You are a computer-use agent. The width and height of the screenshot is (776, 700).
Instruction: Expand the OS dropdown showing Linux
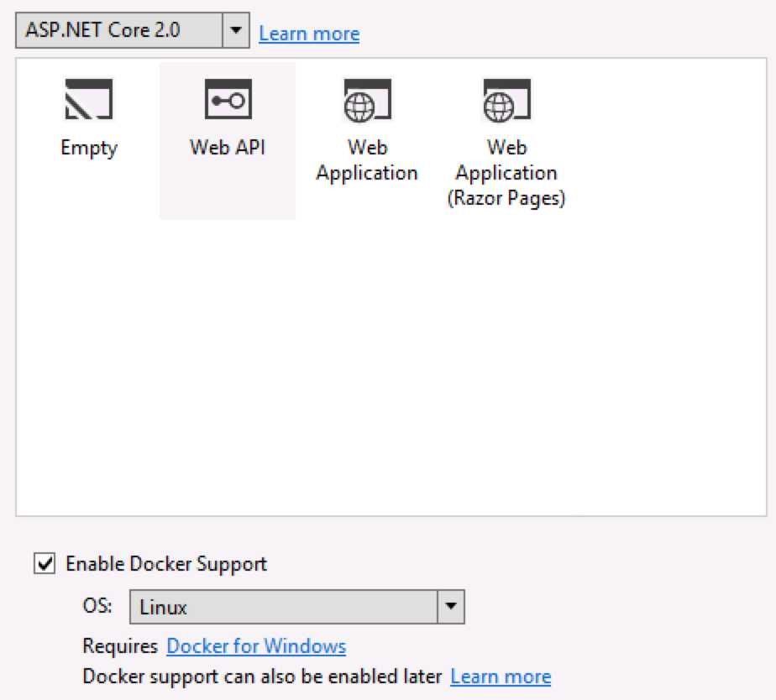[297, 607]
